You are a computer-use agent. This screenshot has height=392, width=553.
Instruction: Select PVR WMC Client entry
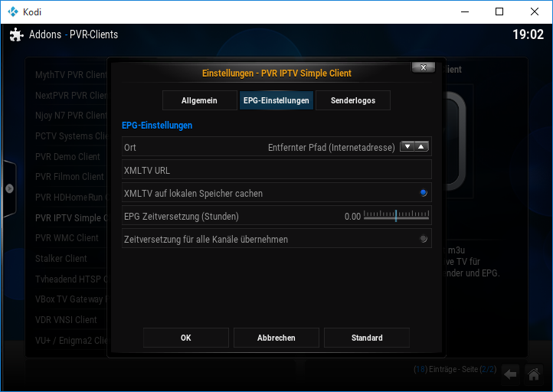click(x=67, y=238)
